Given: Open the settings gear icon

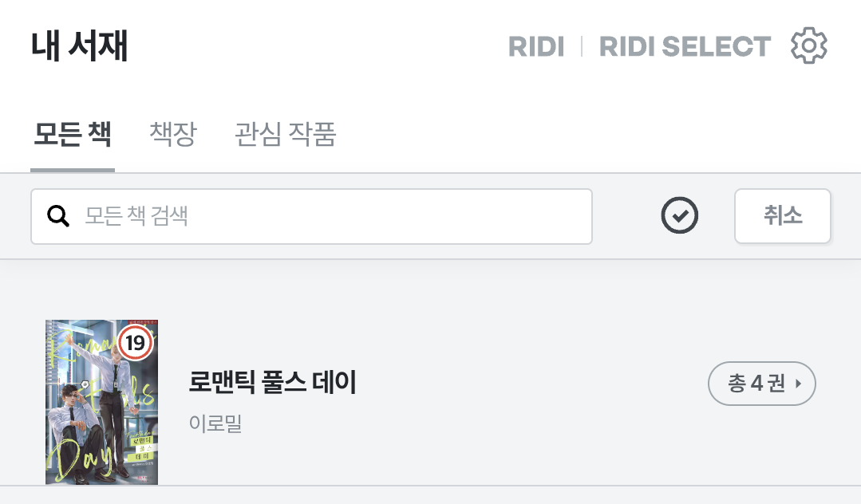Looking at the screenshot, I should [808, 46].
